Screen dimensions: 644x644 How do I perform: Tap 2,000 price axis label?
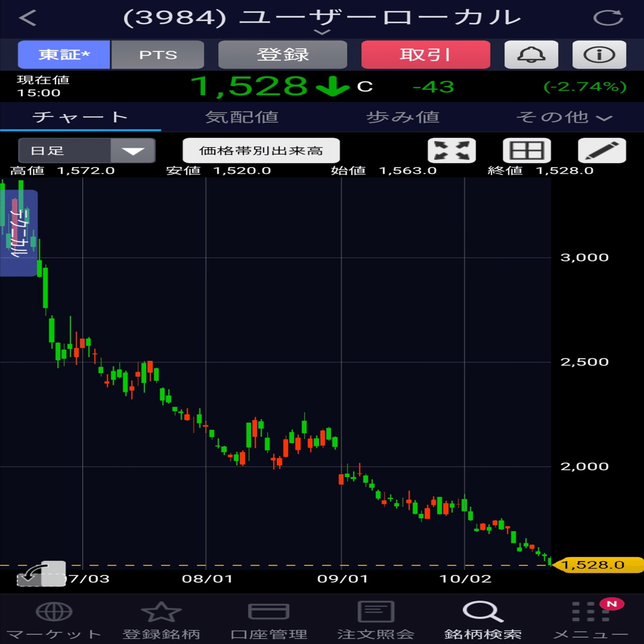coord(584,466)
